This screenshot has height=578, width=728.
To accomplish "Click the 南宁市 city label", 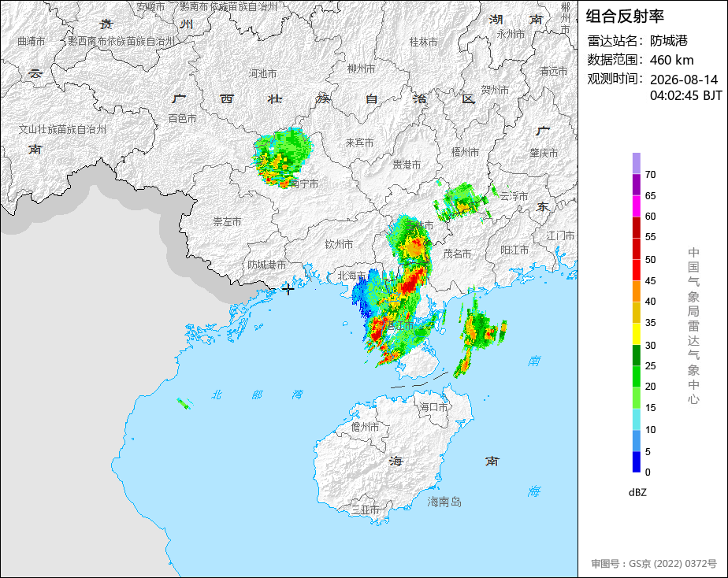I will point(305,183).
